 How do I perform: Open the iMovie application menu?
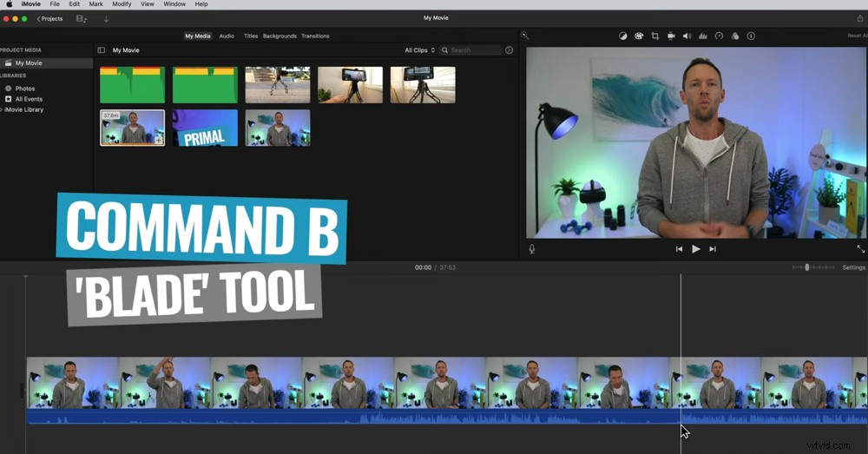(x=30, y=3)
